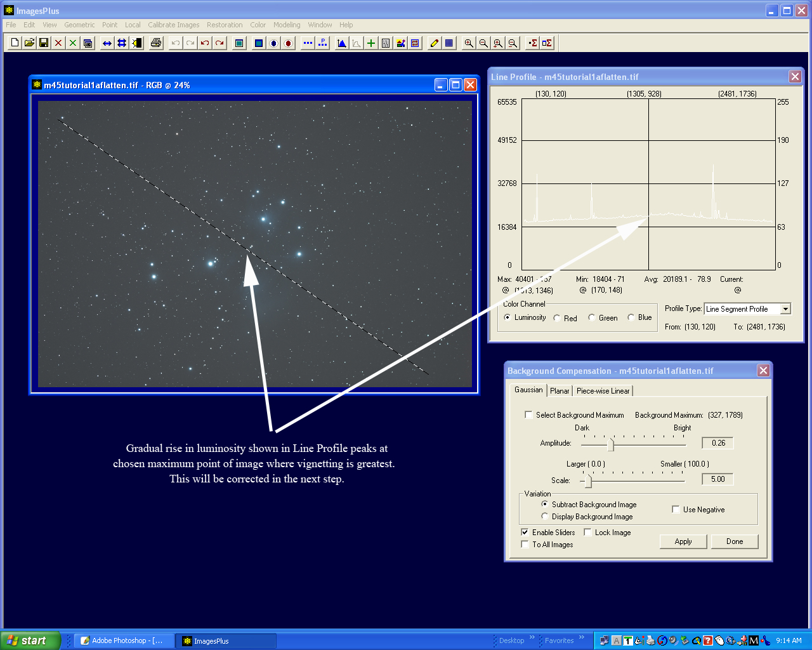Click the Open folder toolbar icon
The image size is (812, 650).
click(x=29, y=43)
